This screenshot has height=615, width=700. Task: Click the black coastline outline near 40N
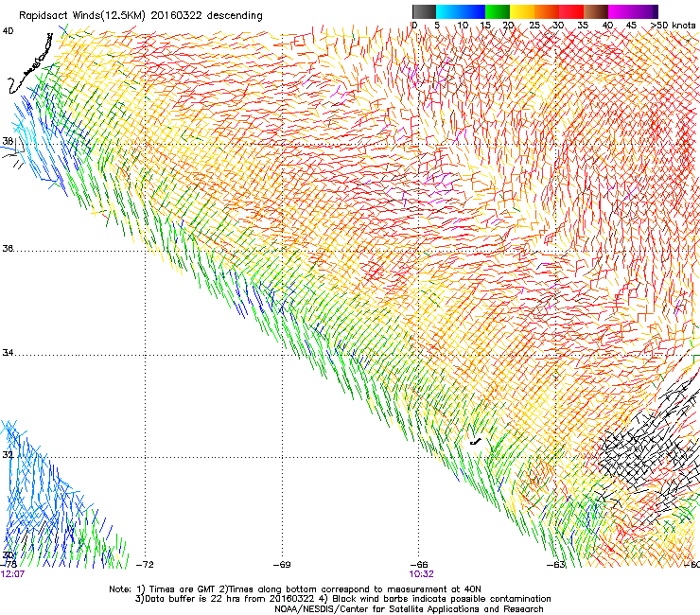coord(31,64)
